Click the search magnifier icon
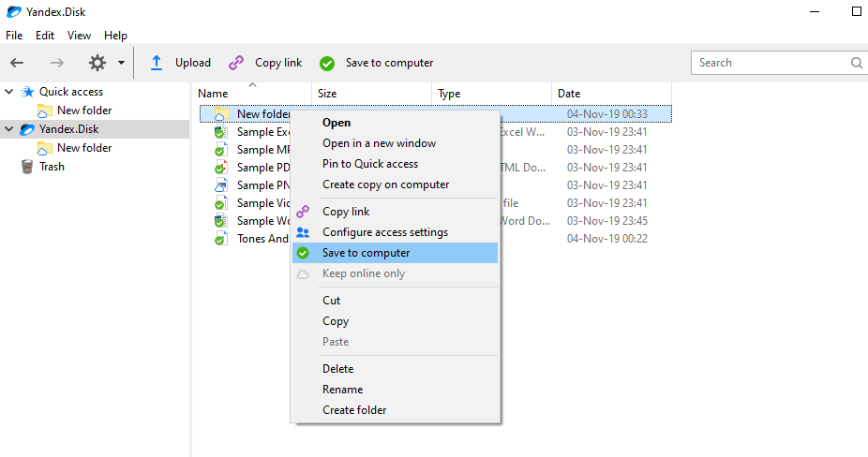Screen dimensions: 868x457 (x=857, y=63)
